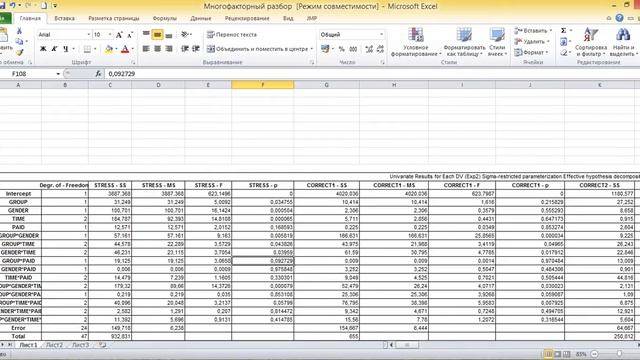Increase decimal places
640x360 pixels.
(369, 49)
